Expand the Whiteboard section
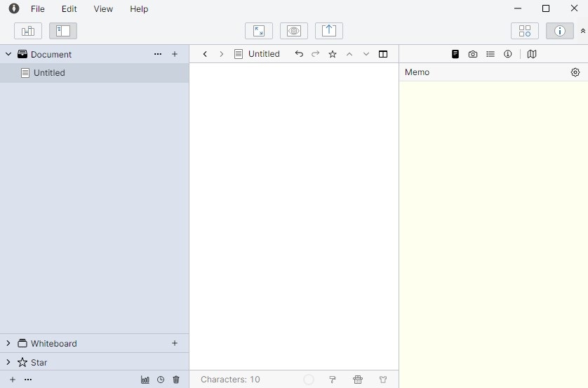588x388 pixels. click(8, 343)
